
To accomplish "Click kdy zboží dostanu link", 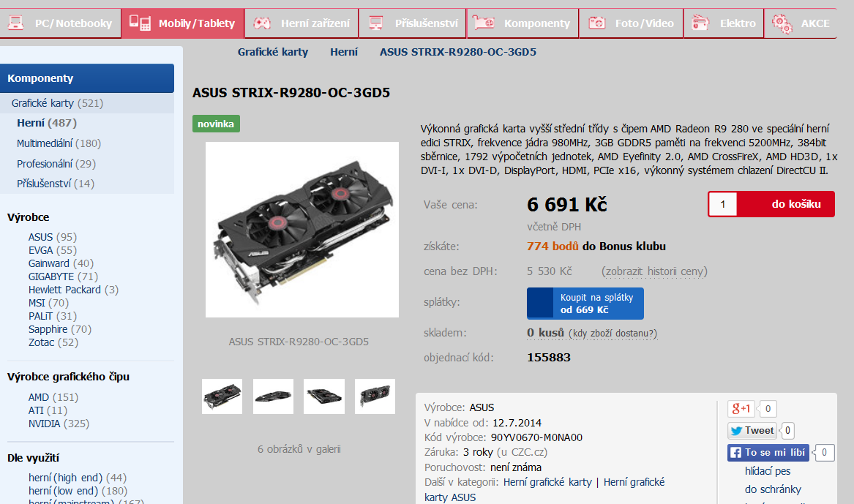I will click(x=613, y=333).
